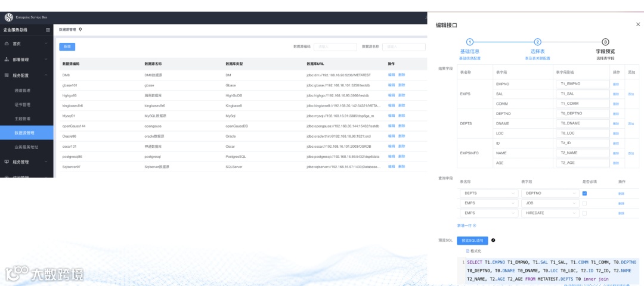Edit the T0_LOC alias field
Viewport: 644px width, 286px height.
coord(583,133)
